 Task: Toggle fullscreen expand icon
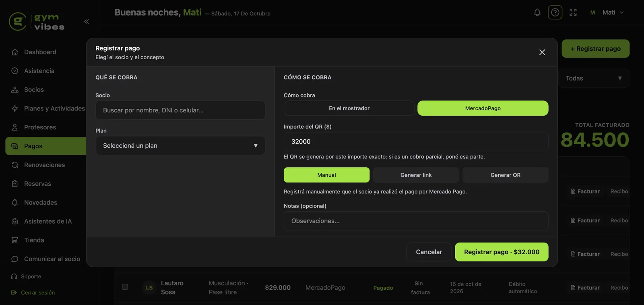click(x=573, y=12)
